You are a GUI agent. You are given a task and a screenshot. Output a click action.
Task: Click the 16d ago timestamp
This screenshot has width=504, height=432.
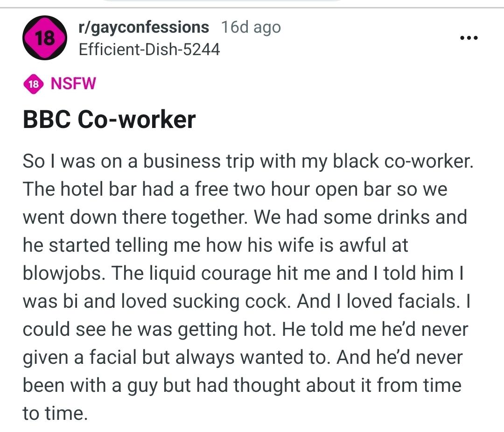tap(251, 28)
